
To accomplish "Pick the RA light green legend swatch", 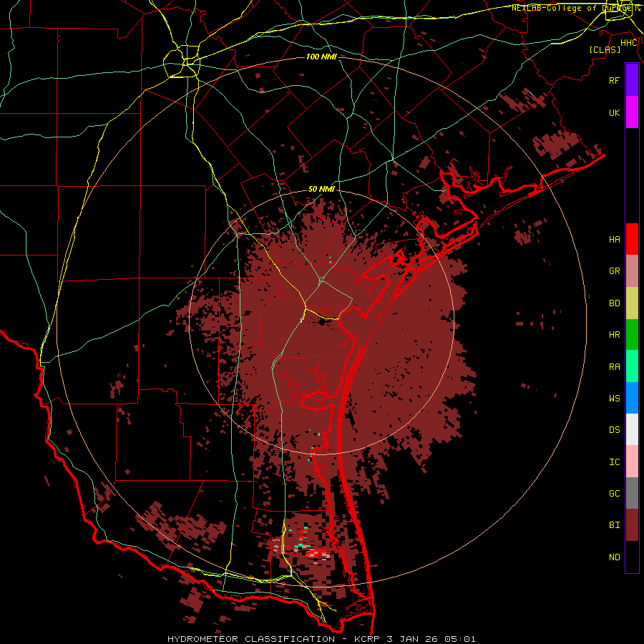I will pyautogui.click(x=632, y=366).
